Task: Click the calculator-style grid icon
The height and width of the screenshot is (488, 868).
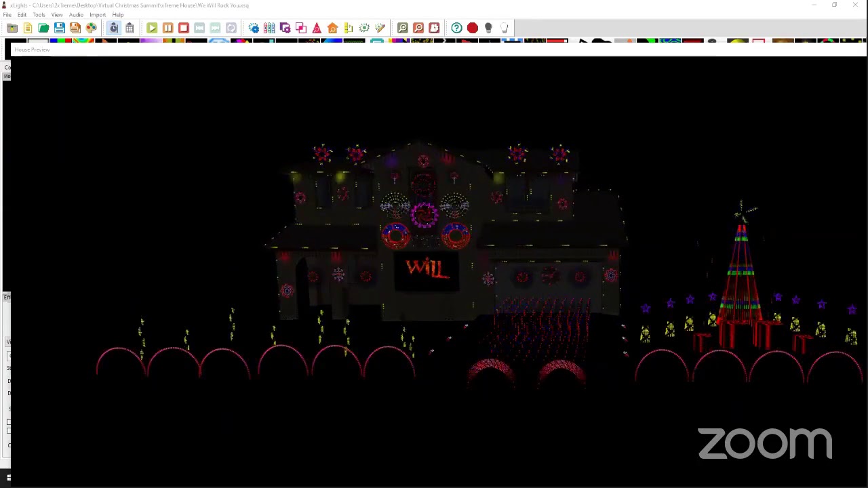Action: (129, 28)
